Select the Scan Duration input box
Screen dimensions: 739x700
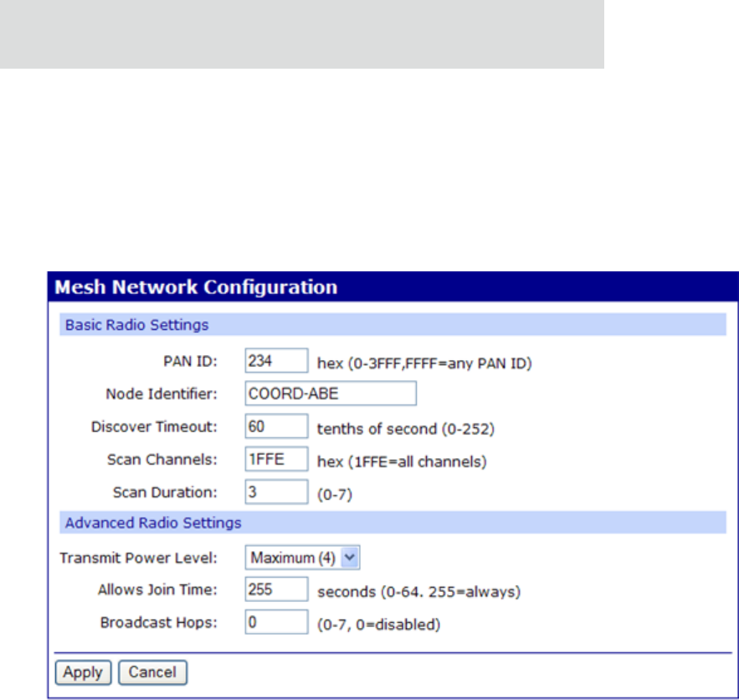click(277, 492)
